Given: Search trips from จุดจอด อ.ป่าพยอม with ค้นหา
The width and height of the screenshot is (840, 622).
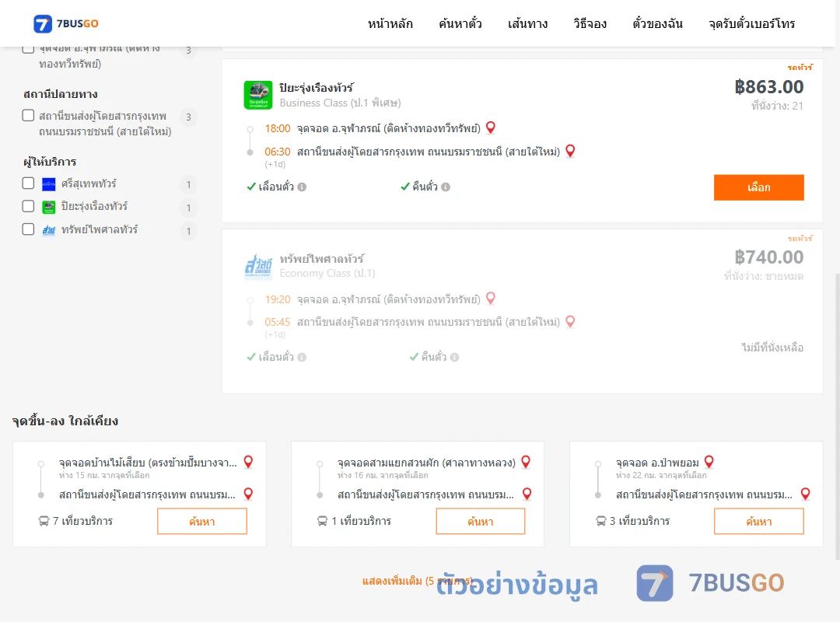Looking at the screenshot, I should click(759, 521).
